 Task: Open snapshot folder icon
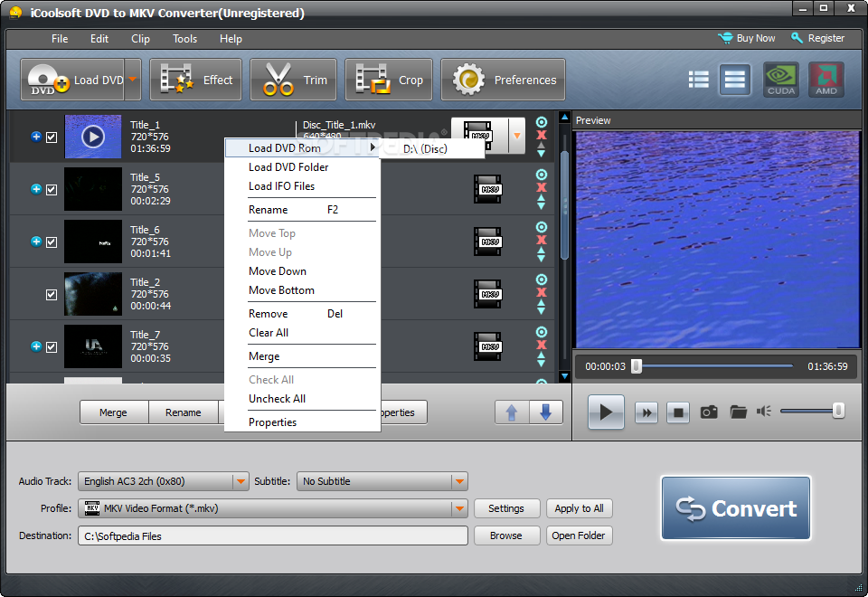coord(739,412)
